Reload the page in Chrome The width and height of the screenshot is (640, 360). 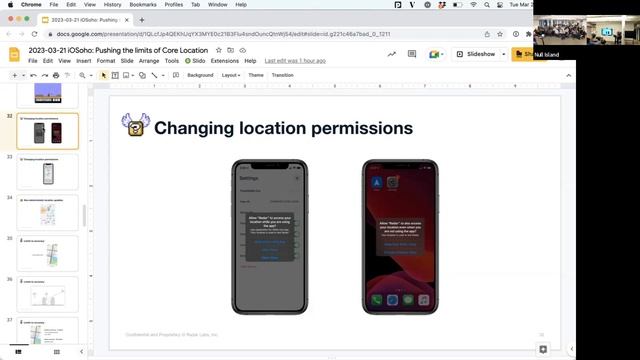(34, 34)
